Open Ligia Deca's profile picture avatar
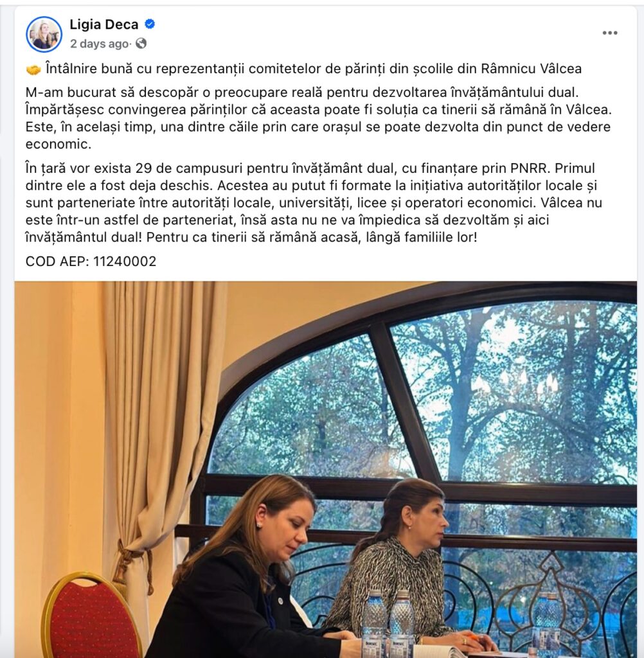The height and width of the screenshot is (658, 644). coord(44,35)
